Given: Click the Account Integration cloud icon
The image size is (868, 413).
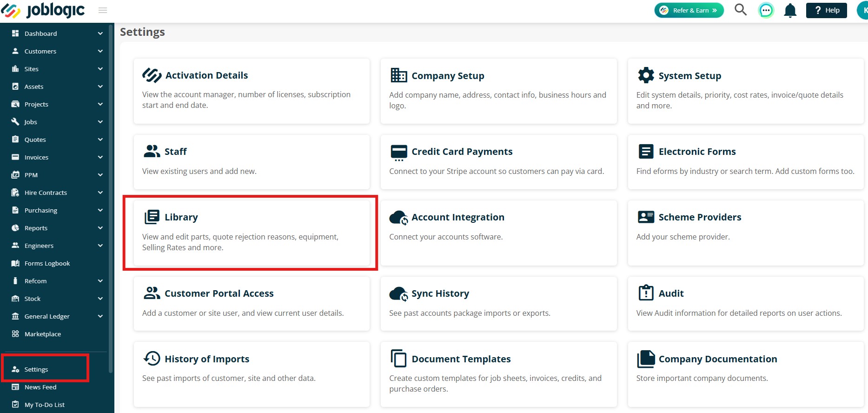Looking at the screenshot, I should 398,217.
